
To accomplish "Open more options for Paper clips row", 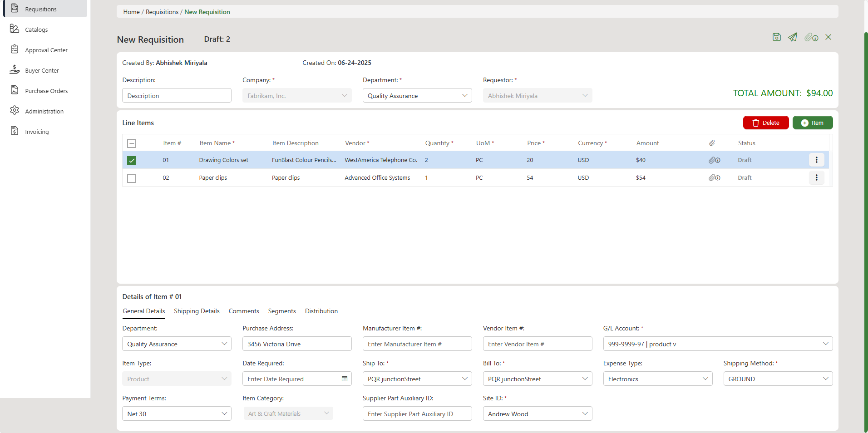I will [x=816, y=177].
